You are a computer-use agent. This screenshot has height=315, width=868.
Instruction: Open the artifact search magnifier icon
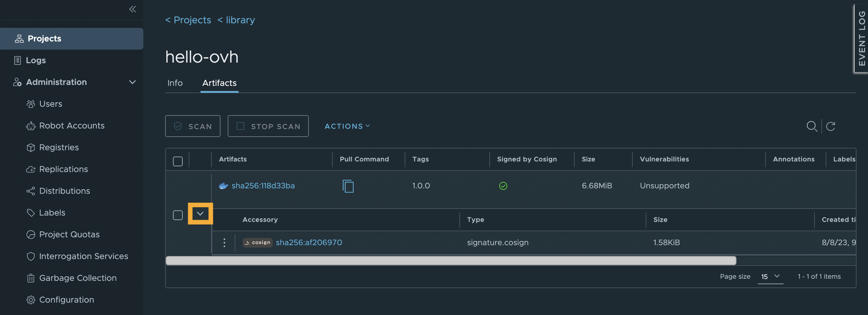pyautogui.click(x=812, y=126)
